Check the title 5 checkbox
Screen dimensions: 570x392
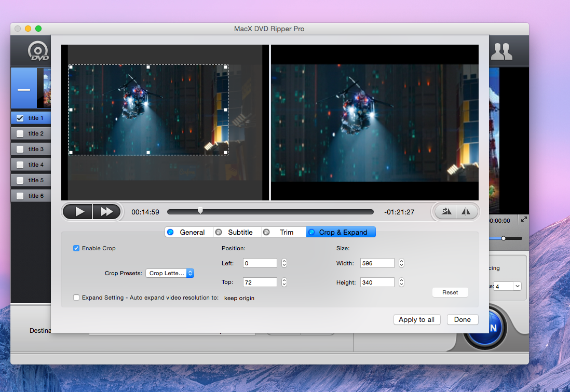[x=20, y=180]
